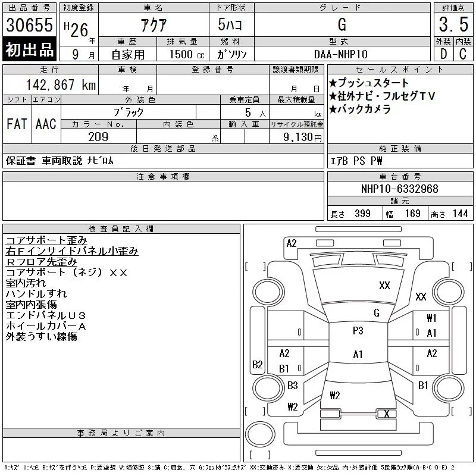Image resolution: width=476 pixels, height=476 pixels.
Task: Click the note 室内汚れ
Action: point(26,283)
